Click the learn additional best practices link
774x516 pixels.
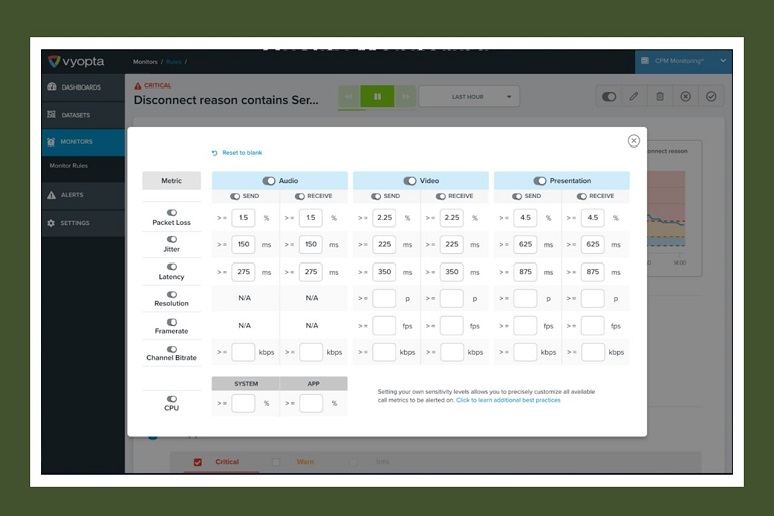508,400
